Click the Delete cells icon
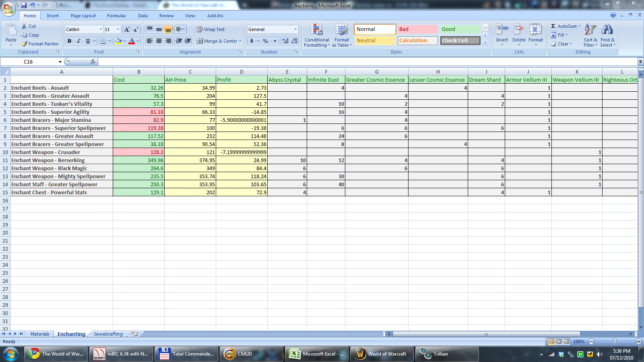 tap(519, 30)
